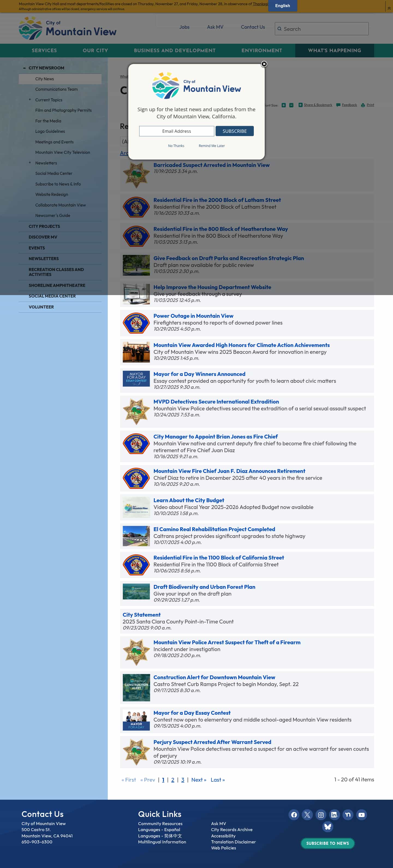Click No Thanks in popup
Viewport: 393px width, 868px height.
coord(176,146)
